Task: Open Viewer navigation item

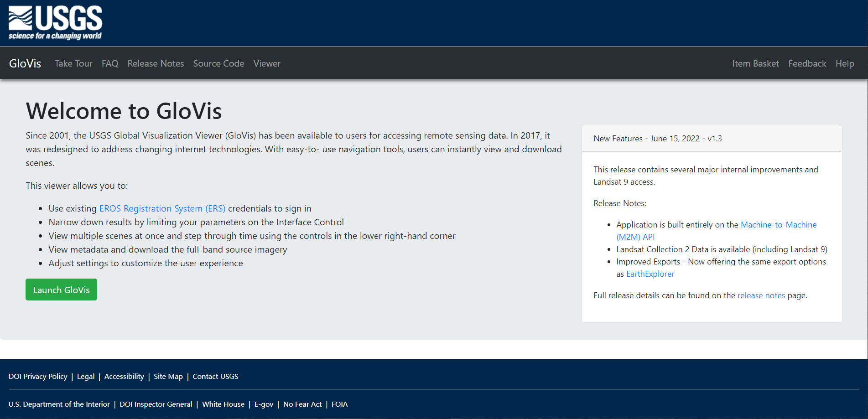Action: click(267, 63)
